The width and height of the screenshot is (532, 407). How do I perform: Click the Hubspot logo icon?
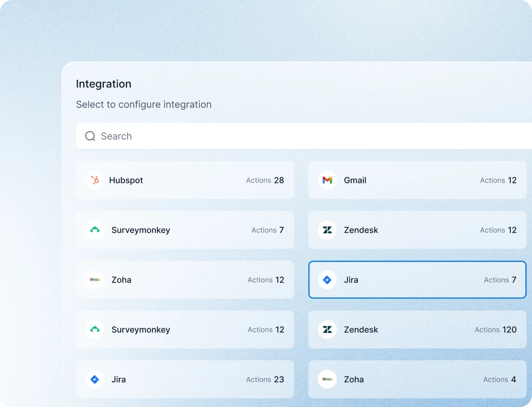point(95,180)
